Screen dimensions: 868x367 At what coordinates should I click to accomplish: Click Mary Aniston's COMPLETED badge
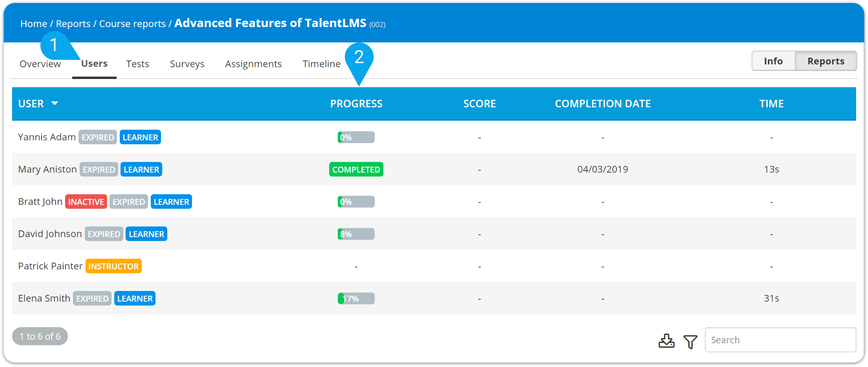coord(356,170)
